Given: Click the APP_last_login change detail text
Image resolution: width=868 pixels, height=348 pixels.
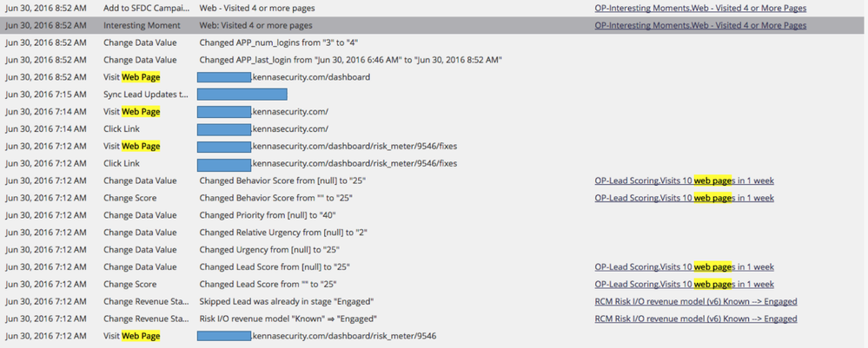Looking at the screenshot, I should pos(350,60).
